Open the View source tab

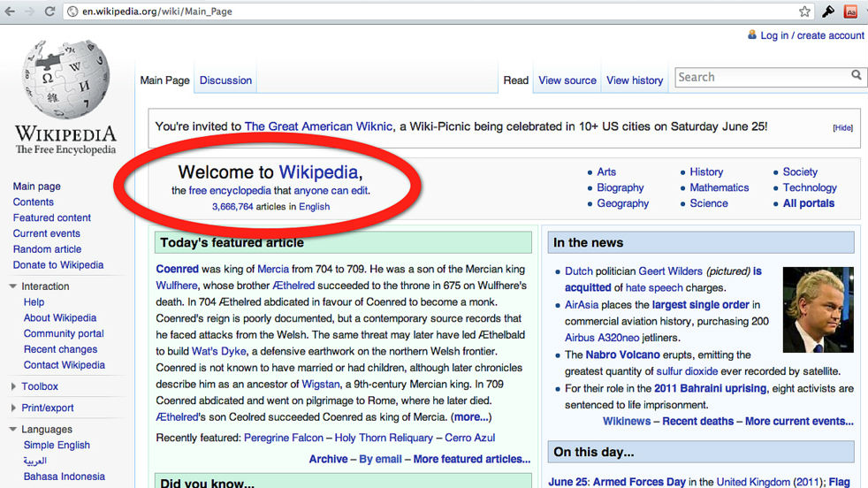[x=567, y=80]
